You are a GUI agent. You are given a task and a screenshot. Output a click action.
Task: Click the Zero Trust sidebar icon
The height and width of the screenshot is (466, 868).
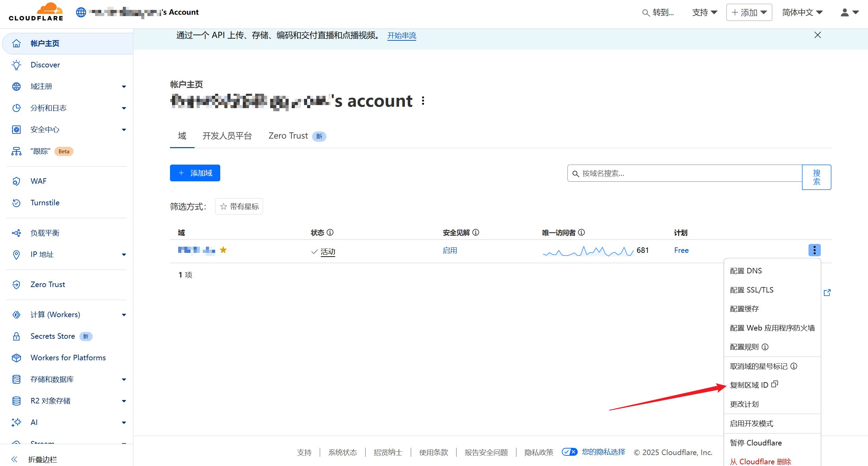tap(16, 285)
